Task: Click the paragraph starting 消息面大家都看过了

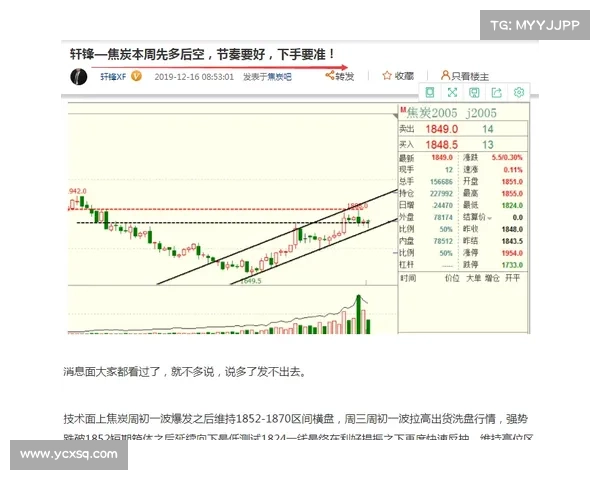Action: click(185, 372)
